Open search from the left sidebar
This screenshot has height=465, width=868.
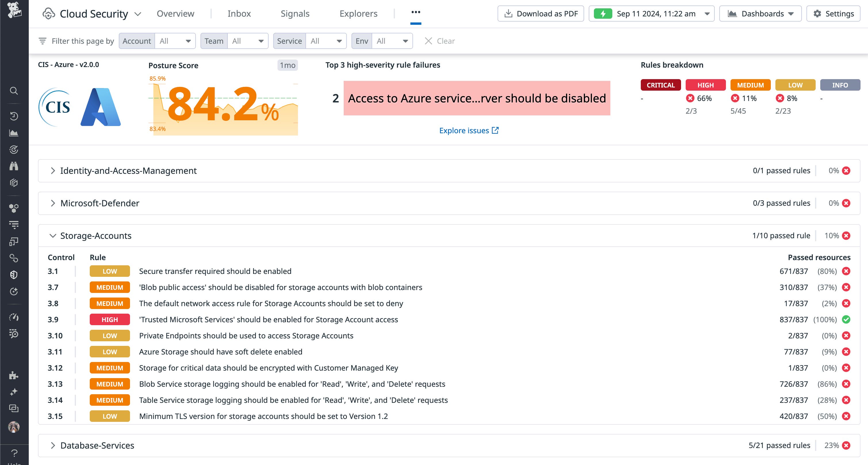(14, 91)
